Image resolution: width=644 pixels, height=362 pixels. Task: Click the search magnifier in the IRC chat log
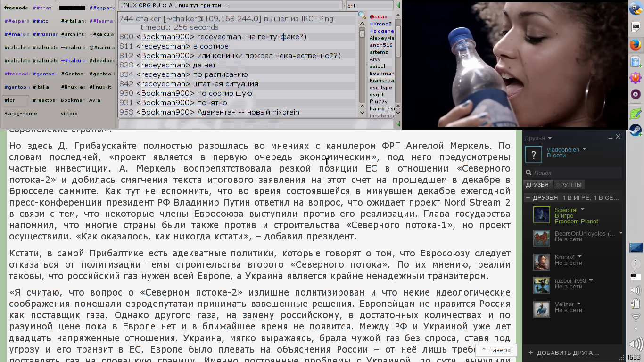pos(362,16)
